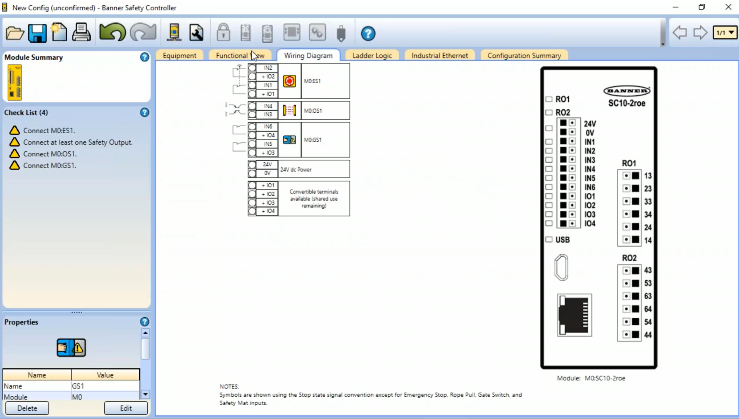The width and height of the screenshot is (739, 419).
Task: Click the Properties scrollbar up arrow
Action: click(145, 333)
